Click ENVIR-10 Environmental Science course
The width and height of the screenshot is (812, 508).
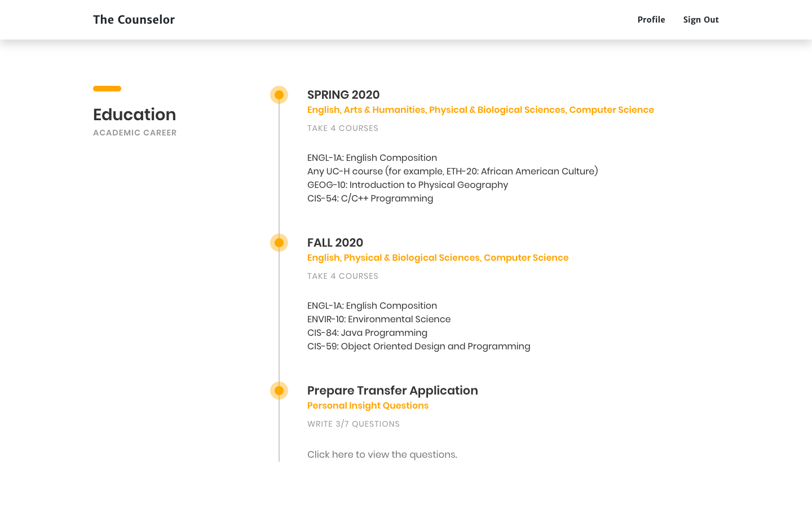[379, 319]
